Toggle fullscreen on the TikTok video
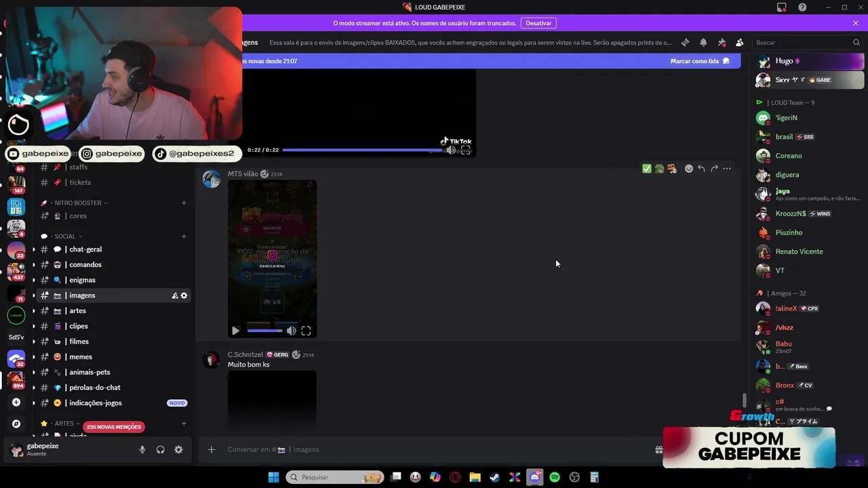 (x=466, y=150)
